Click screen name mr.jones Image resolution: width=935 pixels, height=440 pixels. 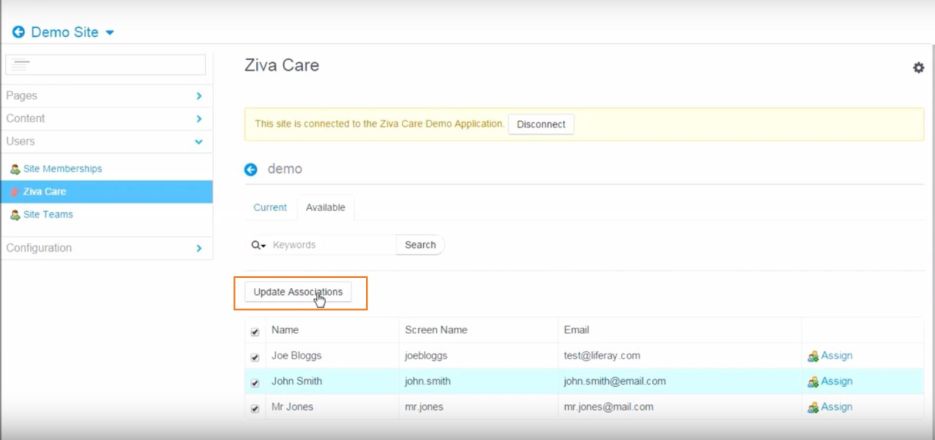423,407
